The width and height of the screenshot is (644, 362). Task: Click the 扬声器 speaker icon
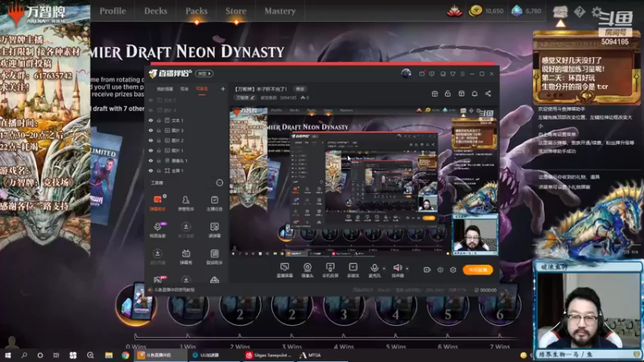coord(397,268)
